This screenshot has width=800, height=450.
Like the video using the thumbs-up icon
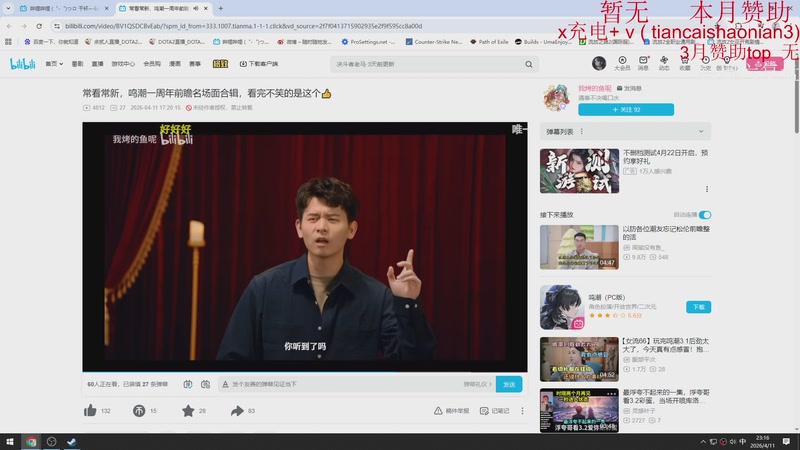(x=90, y=410)
